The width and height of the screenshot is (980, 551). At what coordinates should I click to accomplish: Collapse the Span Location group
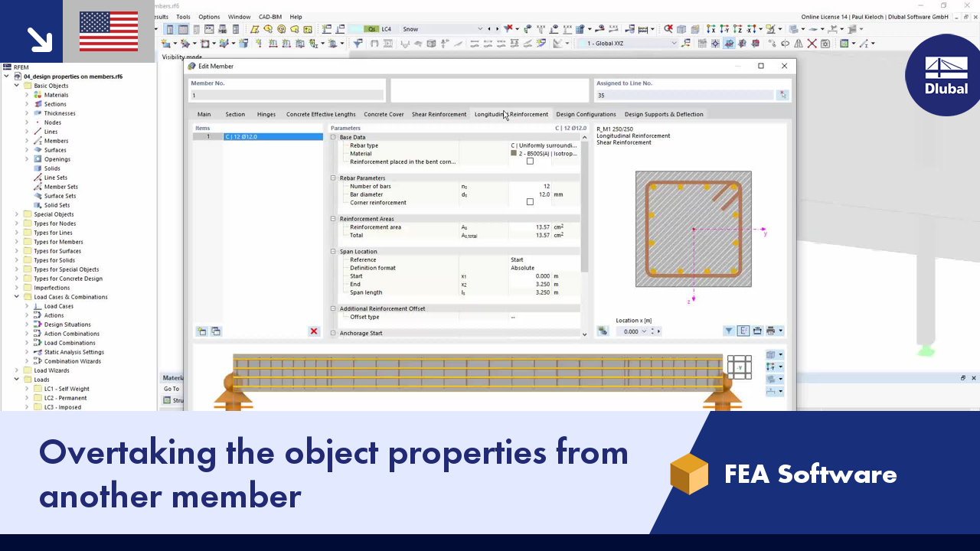coord(333,251)
